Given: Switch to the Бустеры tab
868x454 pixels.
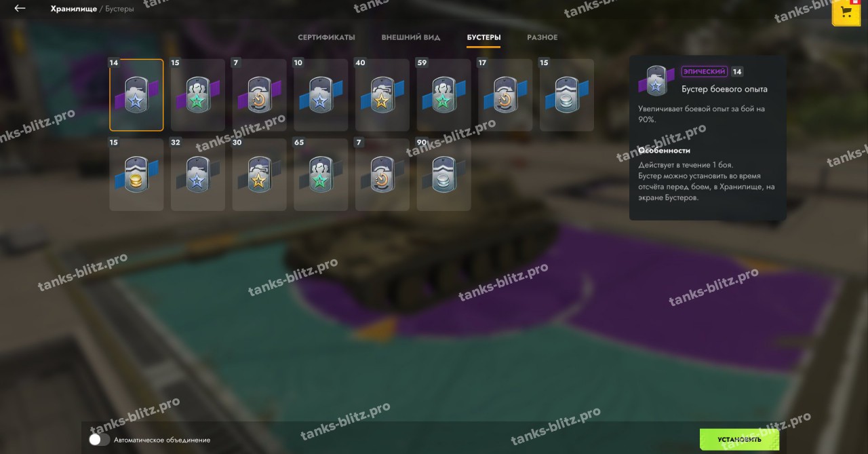Looking at the screenshot, I should (484, 37).
